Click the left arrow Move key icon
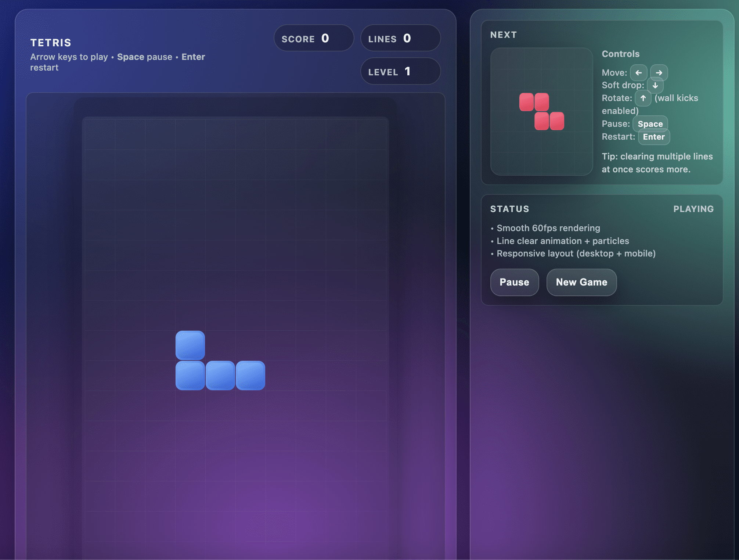 (x=639, y=72)
